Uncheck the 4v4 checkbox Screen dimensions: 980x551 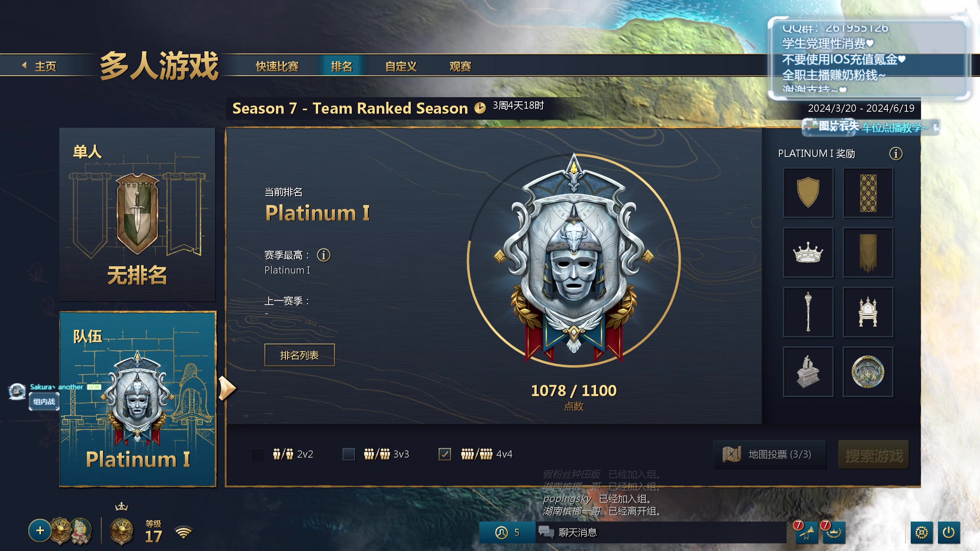click(444, 454)
